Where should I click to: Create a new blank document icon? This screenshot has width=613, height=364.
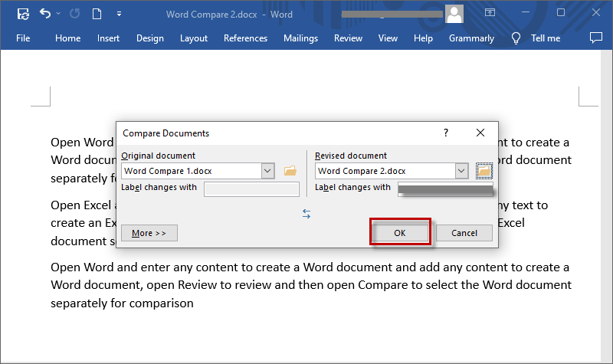97,14
